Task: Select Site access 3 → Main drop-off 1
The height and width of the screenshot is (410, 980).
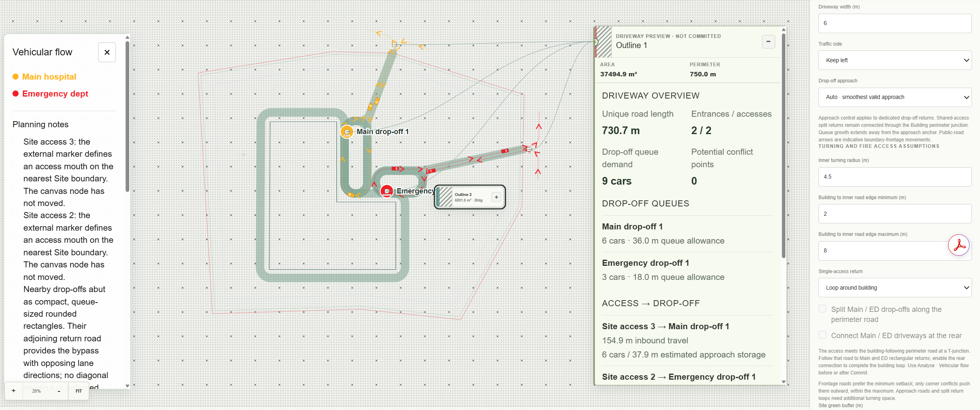Action: pyautogui.click(x=687, y=341)
